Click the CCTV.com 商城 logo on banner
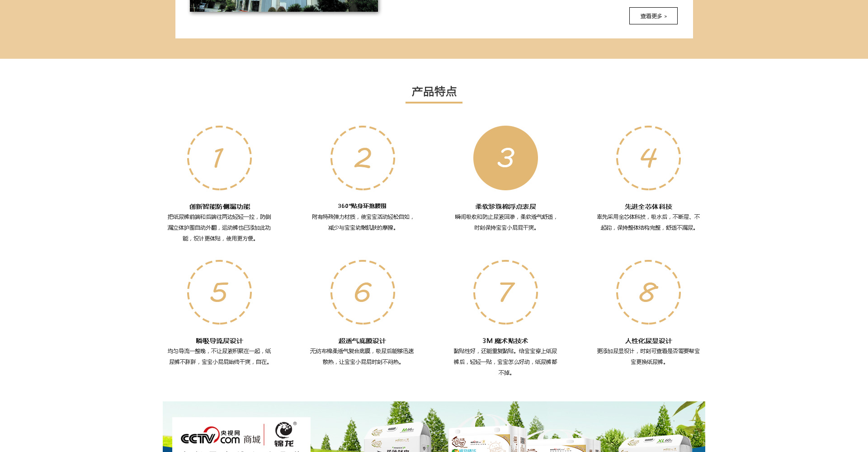The width and height of the screenshot is (868, 452). (x=221, y=437)
